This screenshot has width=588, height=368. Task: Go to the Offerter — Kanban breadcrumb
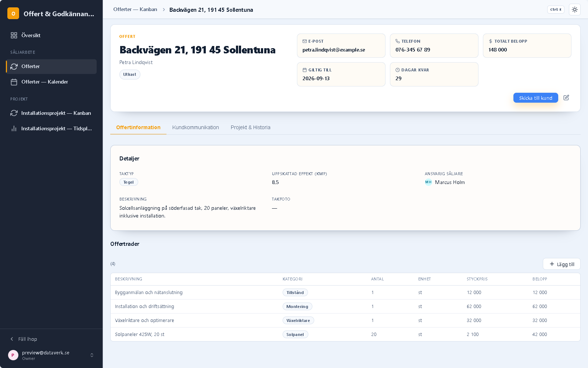pos(135,10)
